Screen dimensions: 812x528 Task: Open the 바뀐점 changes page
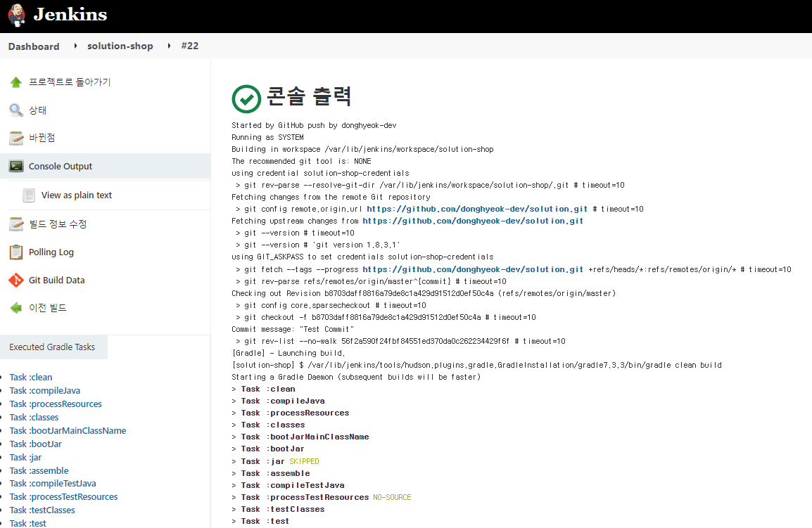point(42,138)
